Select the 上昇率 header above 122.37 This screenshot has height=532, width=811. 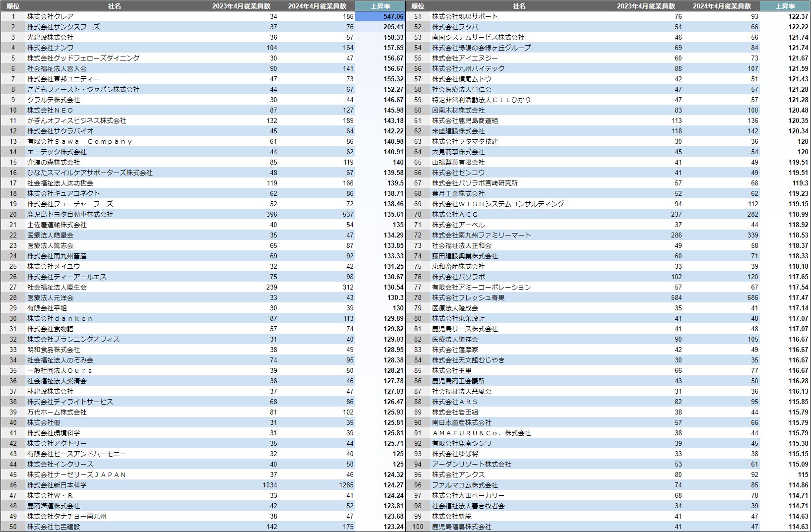coord(785,6)
